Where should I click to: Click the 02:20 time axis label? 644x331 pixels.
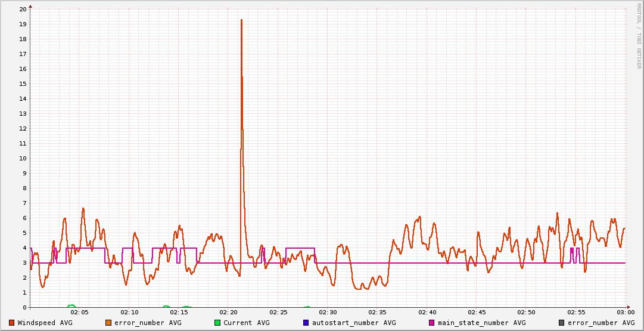point(229,312)
